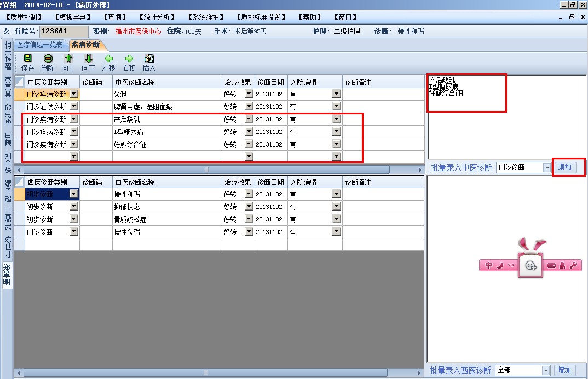Click the 西医诊断类别 column header
The height and width of the screenshot is (379, 588).
[52, 182]
